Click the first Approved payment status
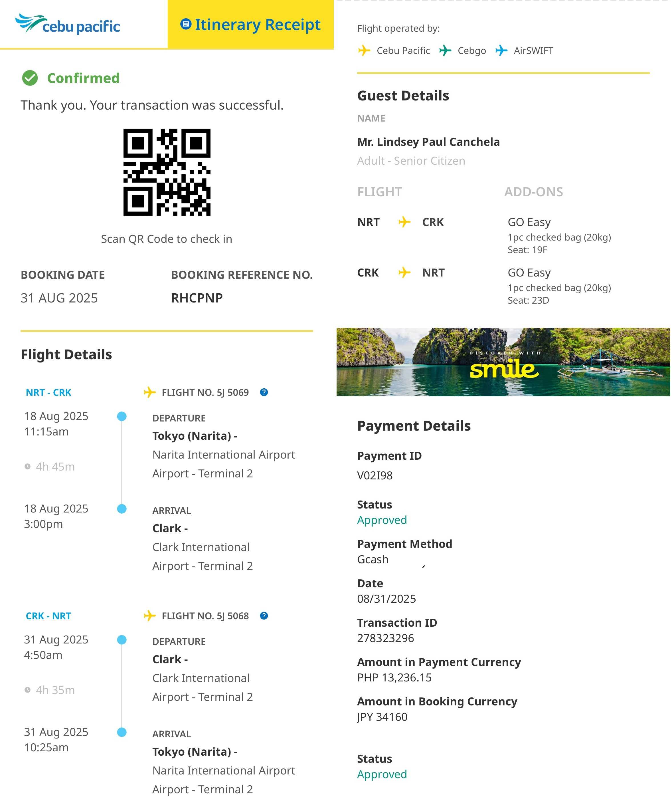The image size is (672, 803). 382,520
